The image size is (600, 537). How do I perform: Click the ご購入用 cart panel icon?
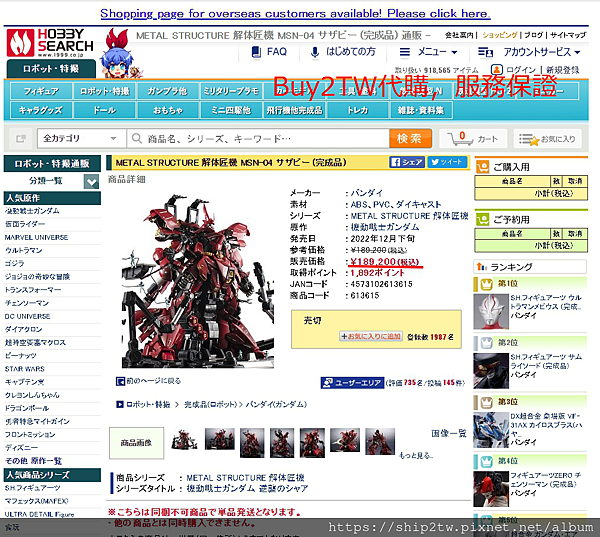point(483,167)
